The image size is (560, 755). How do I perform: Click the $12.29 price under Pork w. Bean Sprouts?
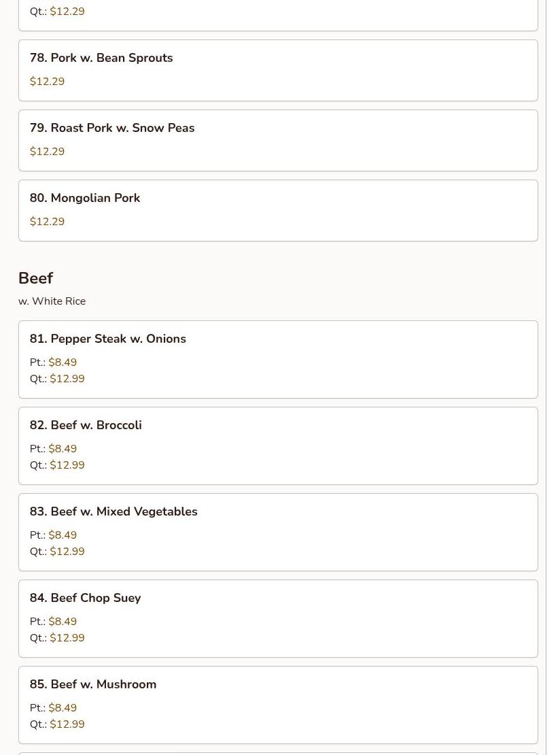click(47, 82)
